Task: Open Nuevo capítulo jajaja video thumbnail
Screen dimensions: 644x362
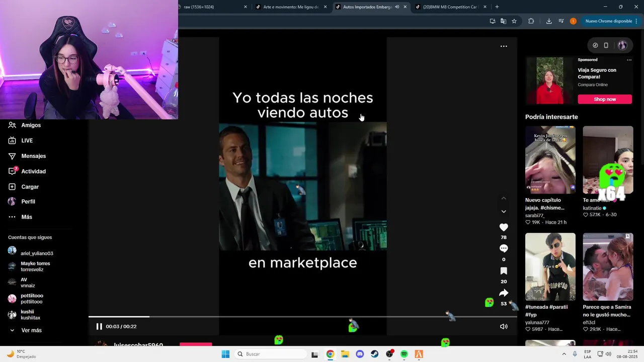Action: pyautogui.click(x=550, y=160)
